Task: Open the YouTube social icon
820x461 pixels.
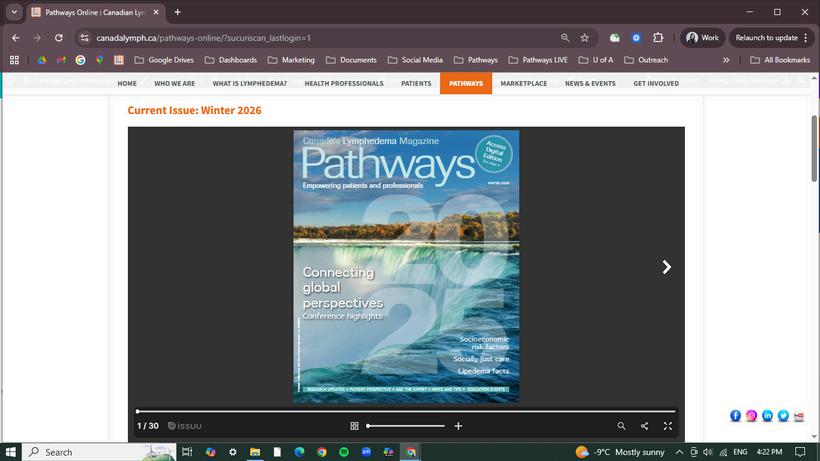Action: 799,417
